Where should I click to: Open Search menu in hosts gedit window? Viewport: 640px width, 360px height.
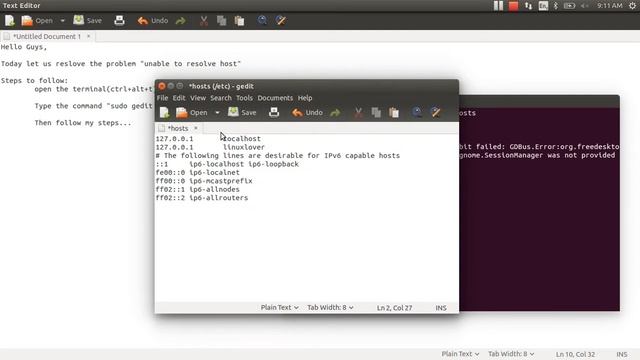pos(221,98)
